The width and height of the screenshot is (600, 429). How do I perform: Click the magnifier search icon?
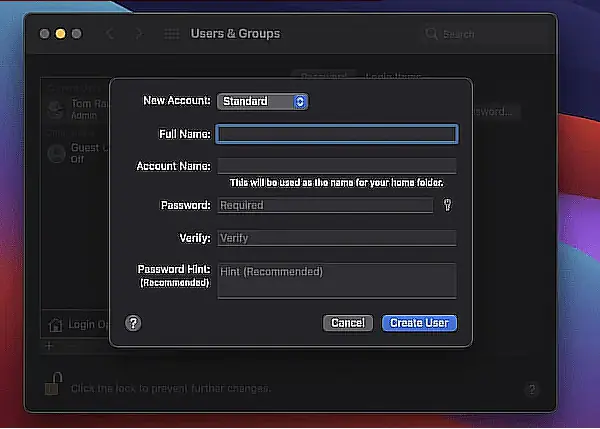[431, 34]
